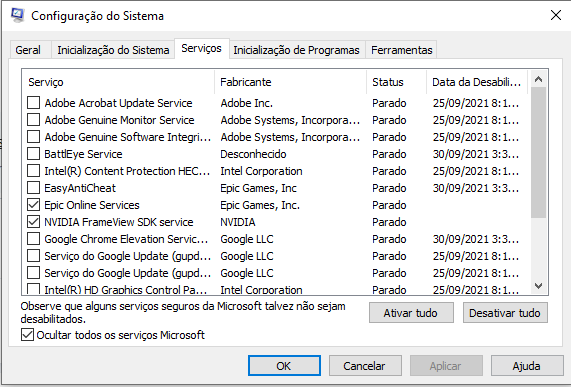Click the Ativar tudo button

(411, 313)
